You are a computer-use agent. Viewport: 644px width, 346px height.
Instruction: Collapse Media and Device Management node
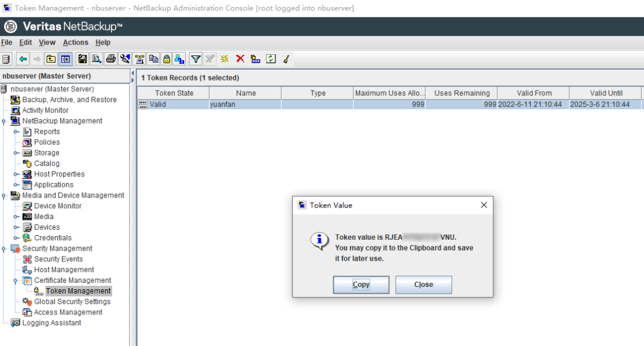pos(4,196)
